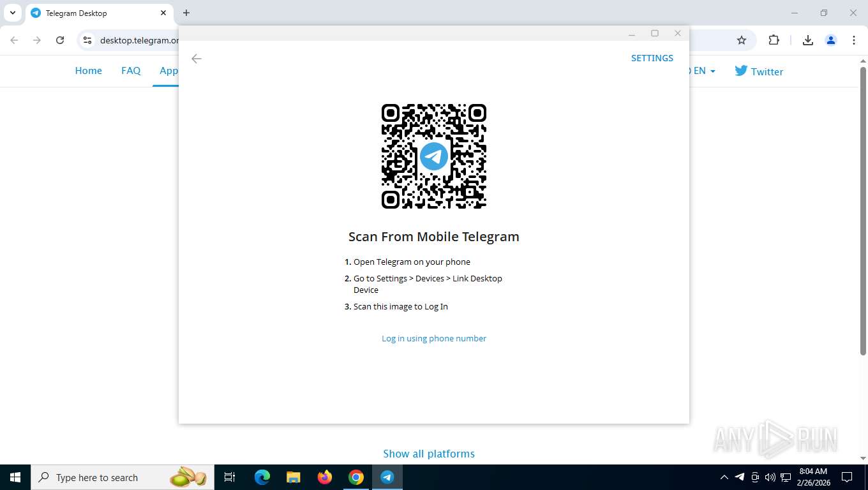The height and width of the screenshot is (490, 868).
Task: Show hidden system tray icons
Action: pyautogui.click(x=724, y=477)
